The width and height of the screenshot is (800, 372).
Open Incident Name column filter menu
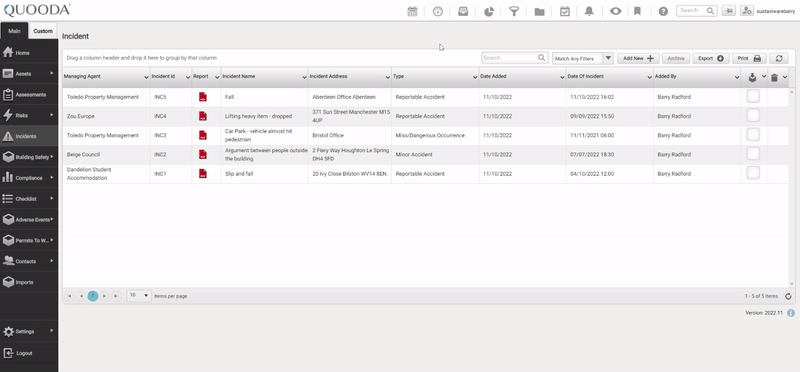pos(304,78)
